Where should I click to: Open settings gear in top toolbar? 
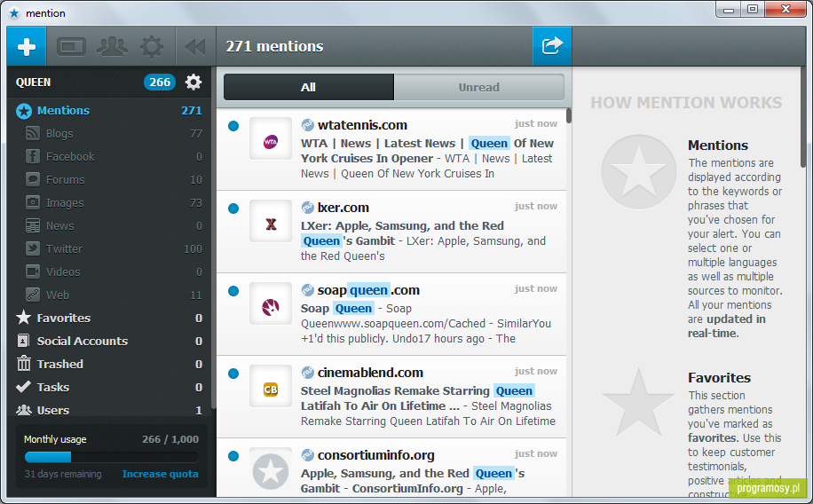pos(152,47)
